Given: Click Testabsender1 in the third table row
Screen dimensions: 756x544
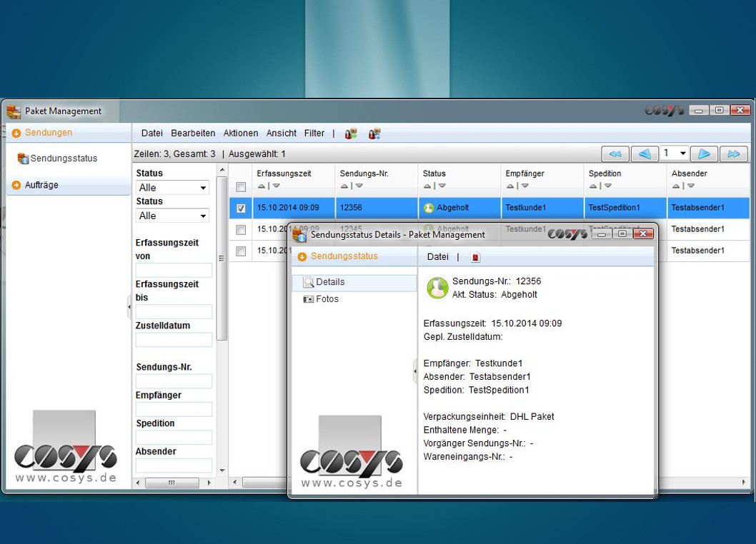Looking at the screenshot, I should pos(697,251).
